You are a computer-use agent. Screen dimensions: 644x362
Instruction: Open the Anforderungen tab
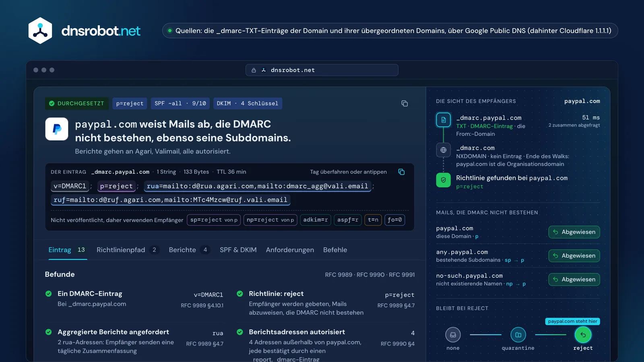point(290,250)
